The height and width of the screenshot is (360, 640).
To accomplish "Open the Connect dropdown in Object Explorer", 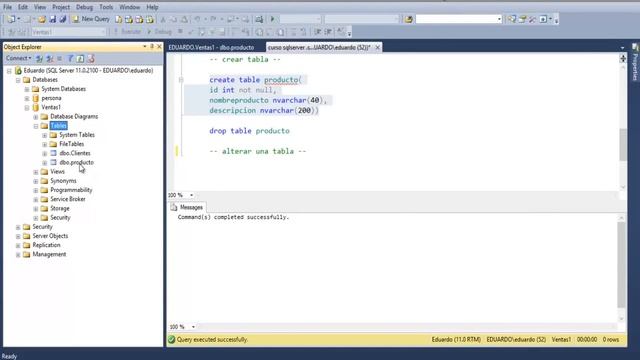I will pyautogui.click(x=18, y=58).
